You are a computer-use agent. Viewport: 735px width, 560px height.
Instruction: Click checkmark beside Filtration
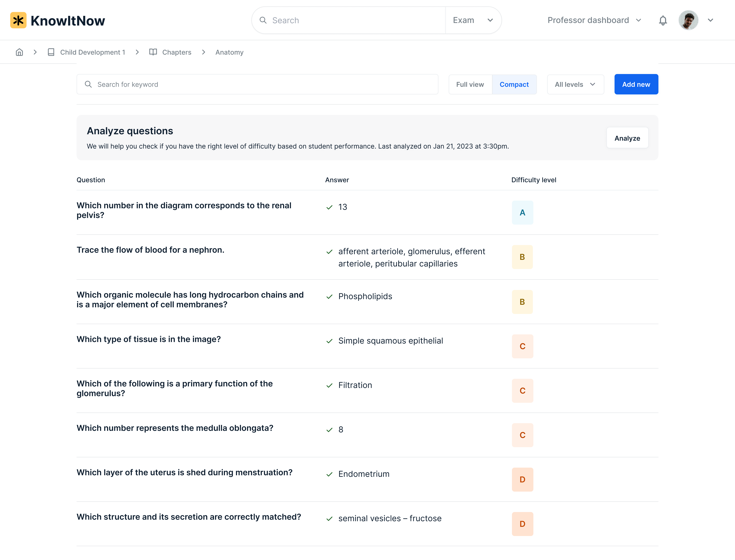tap(329, 385)
